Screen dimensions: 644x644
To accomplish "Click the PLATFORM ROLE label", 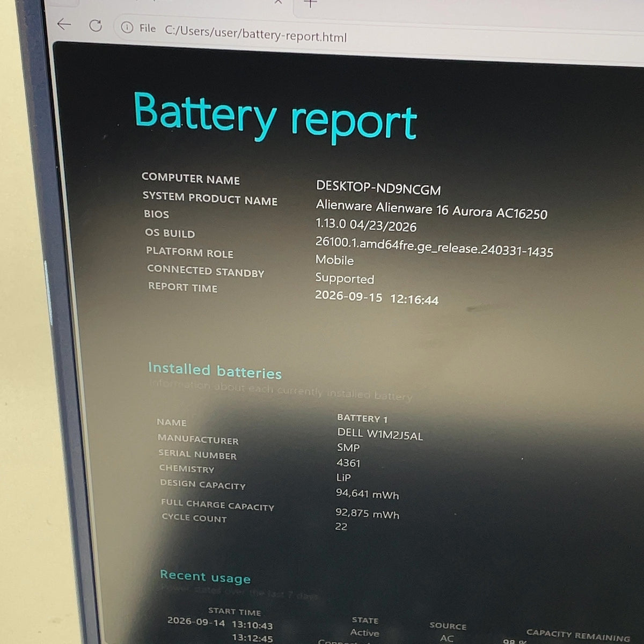I will point(189,252).
